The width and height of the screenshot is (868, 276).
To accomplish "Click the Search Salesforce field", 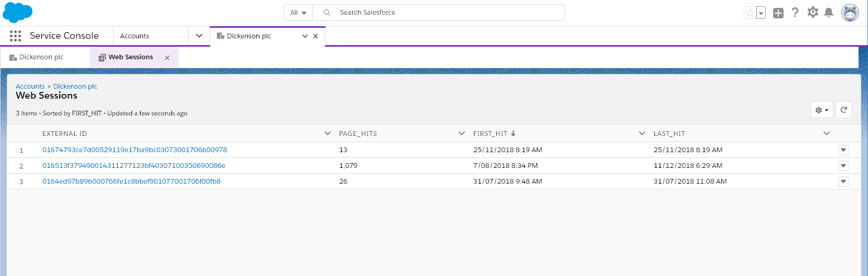I will (438, 13).
